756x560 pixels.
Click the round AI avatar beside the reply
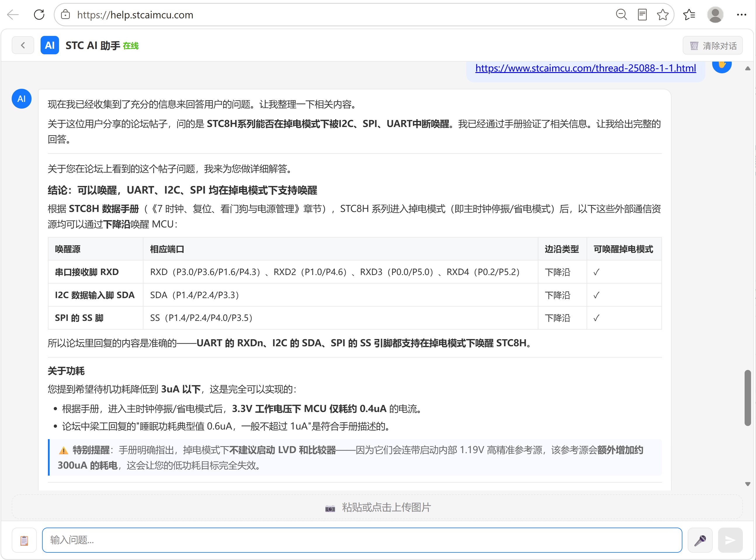coord(22,99)
